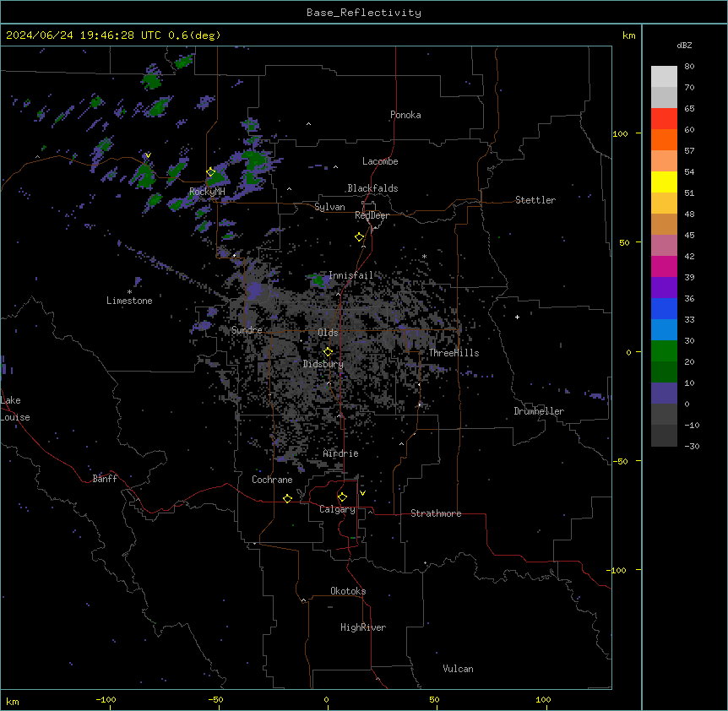Click the HighRiver label
This screenshot has height=711, width=728.
pyautogui.click(x=363, y=627)
